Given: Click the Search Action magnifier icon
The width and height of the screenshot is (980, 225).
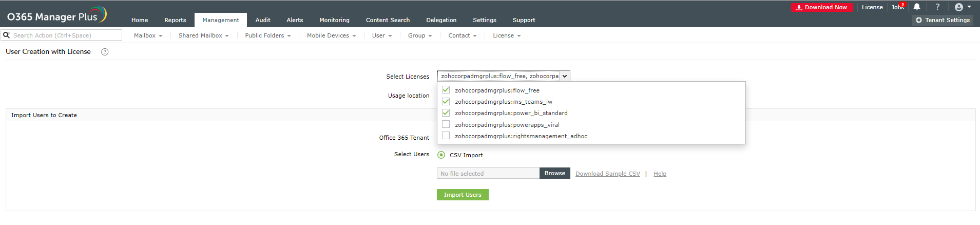Looking at the screenshot, I should [6, 35].
